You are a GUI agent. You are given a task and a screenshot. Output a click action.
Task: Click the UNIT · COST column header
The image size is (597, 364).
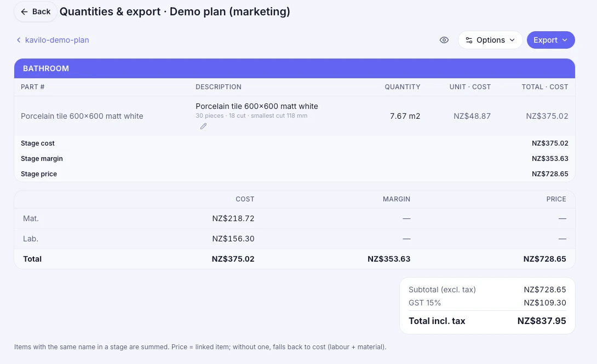click(470, 87)
